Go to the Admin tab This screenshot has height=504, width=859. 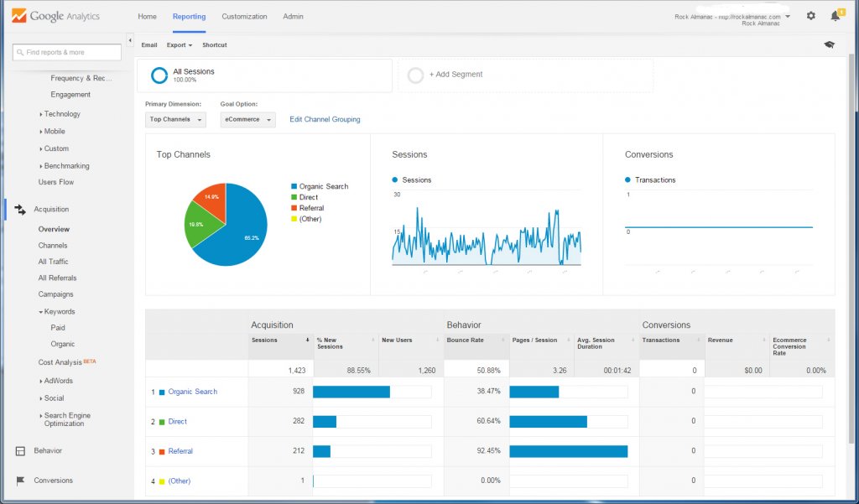point(293,17)
